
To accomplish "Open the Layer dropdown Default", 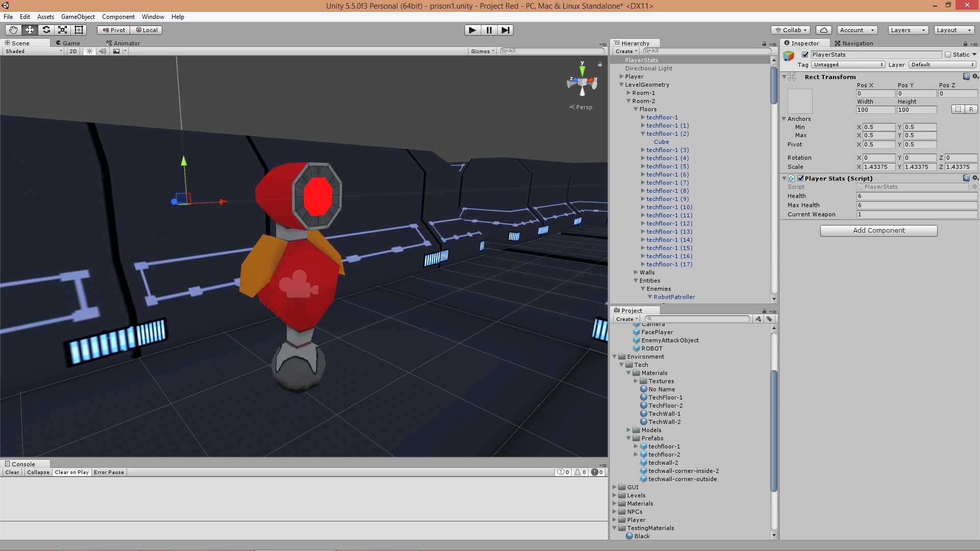I will pyautogui.click(x=943, y=65).
